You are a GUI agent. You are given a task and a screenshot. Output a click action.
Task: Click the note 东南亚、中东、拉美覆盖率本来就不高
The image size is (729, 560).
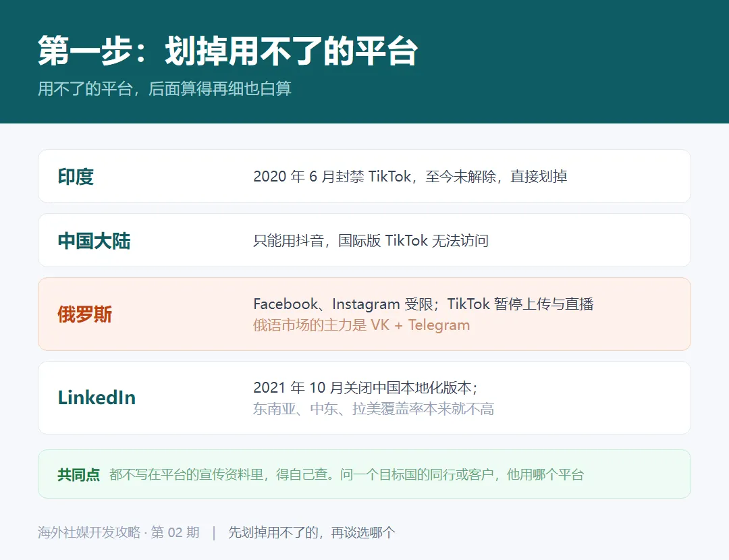373,409
